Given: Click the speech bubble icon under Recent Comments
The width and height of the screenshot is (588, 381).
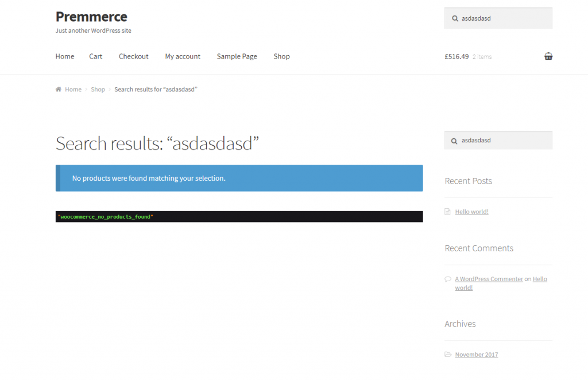Looking at the screenshot, I should click(448, 279).
